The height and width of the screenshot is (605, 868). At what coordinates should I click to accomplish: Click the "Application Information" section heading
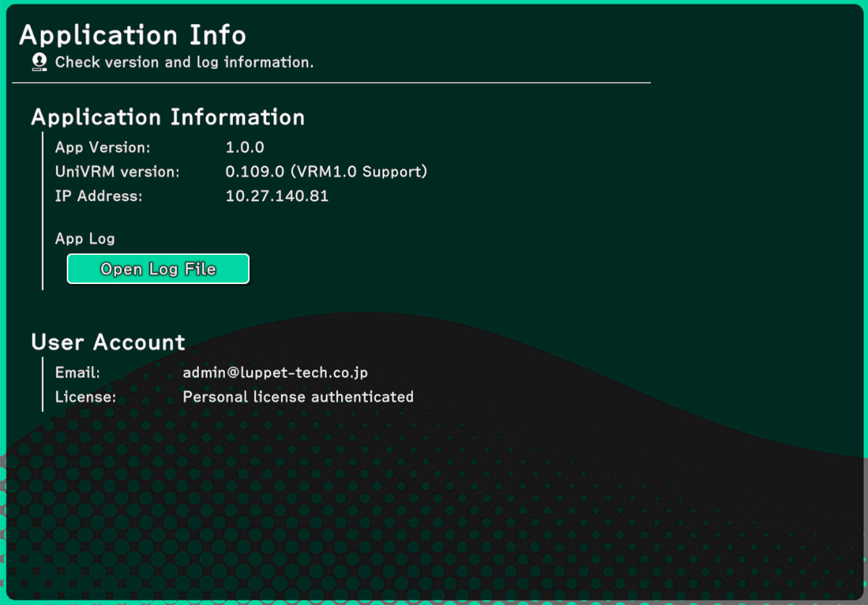click(x=168, y=117)
